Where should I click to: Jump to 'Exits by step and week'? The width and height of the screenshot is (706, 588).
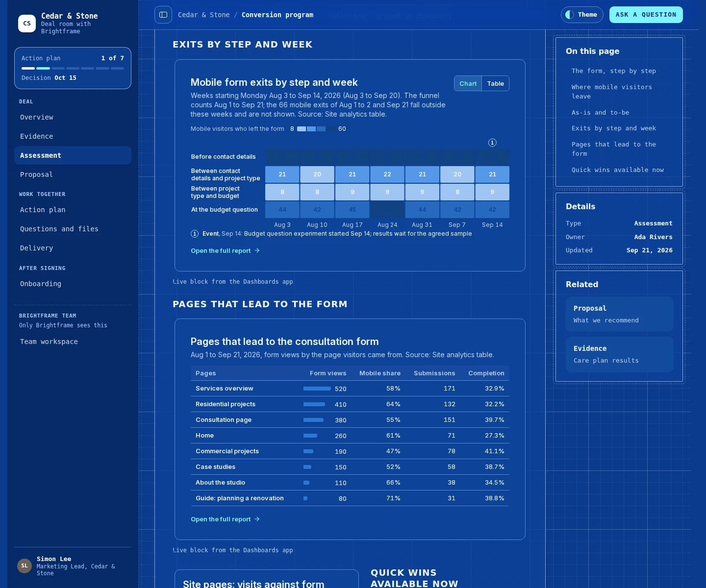click(613, 128)
